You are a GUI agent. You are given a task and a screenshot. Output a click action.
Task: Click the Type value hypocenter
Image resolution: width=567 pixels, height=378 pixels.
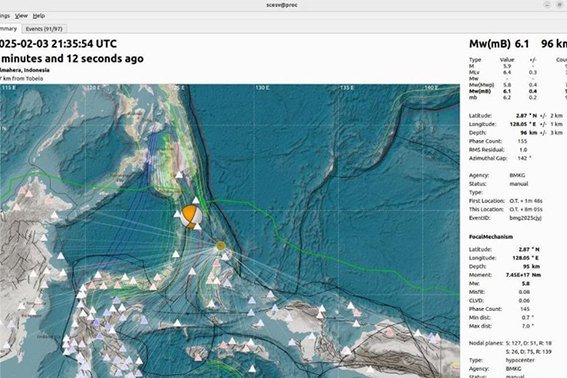point(521,360)
